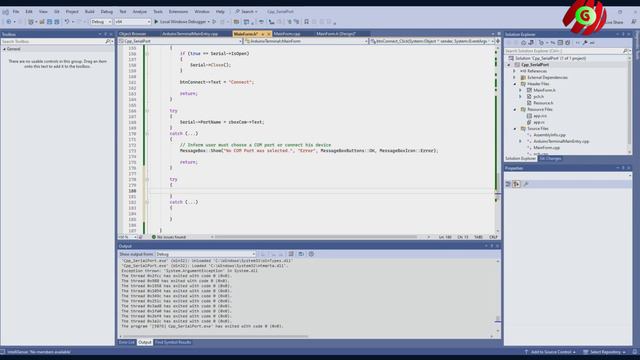
Task: Collapse the Source Files folder
Action: coord(515,129)
